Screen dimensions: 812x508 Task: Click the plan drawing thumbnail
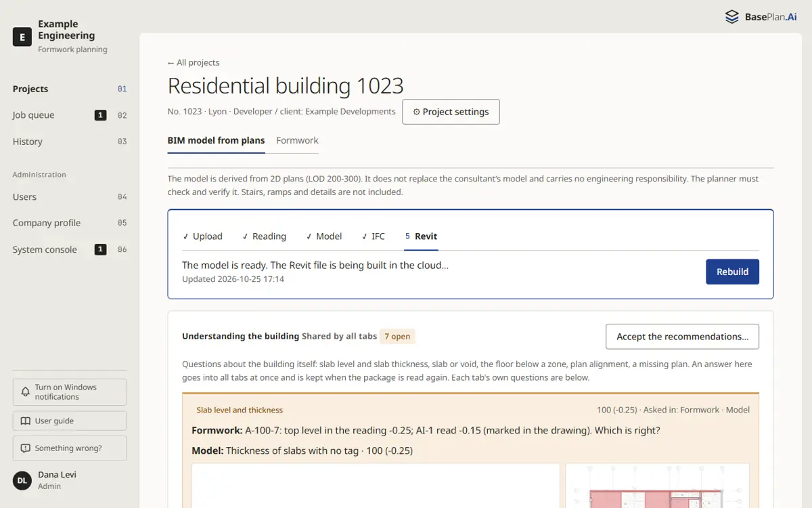tap(657, 486)
